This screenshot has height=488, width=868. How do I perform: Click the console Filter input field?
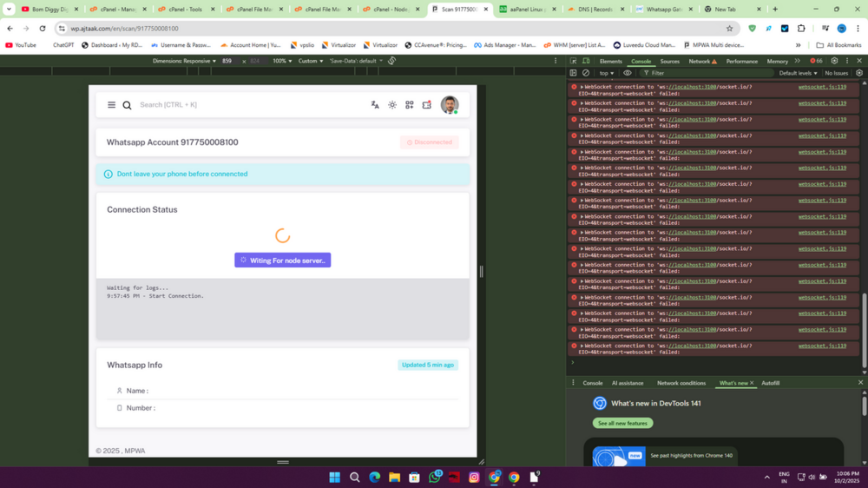tap(708, 73)
